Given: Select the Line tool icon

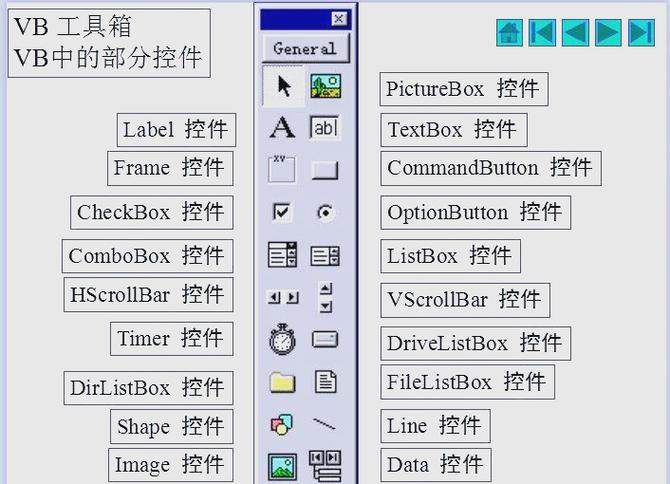Looking at the screenshot, I should 325,424.
